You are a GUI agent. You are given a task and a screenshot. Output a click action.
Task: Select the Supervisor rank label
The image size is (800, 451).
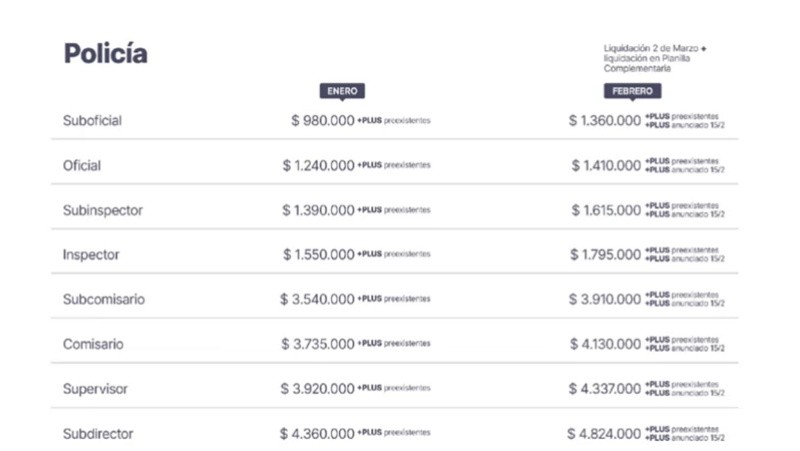(95, 388)
